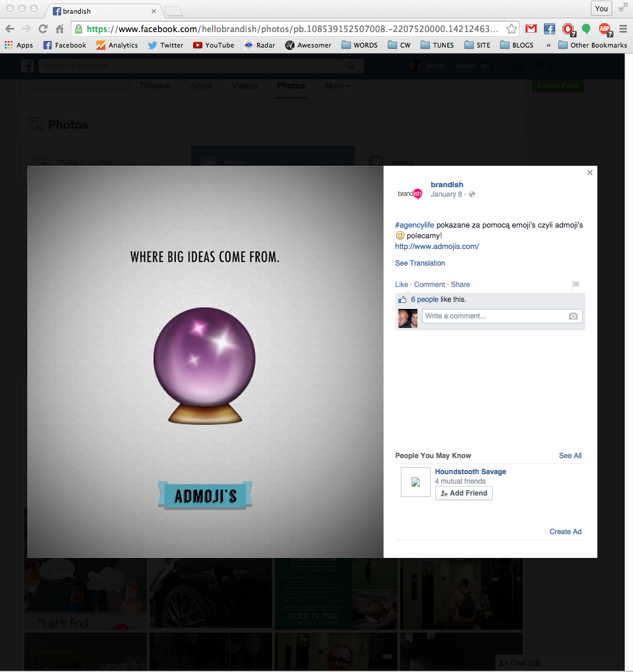Click the Search Facebook box

201,66
